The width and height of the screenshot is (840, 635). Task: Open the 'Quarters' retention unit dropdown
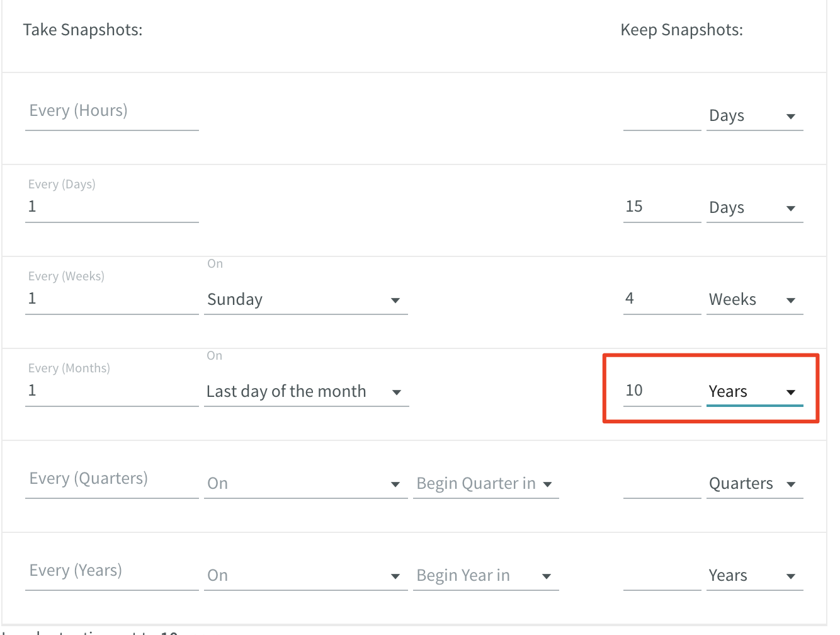coord(754,484)
